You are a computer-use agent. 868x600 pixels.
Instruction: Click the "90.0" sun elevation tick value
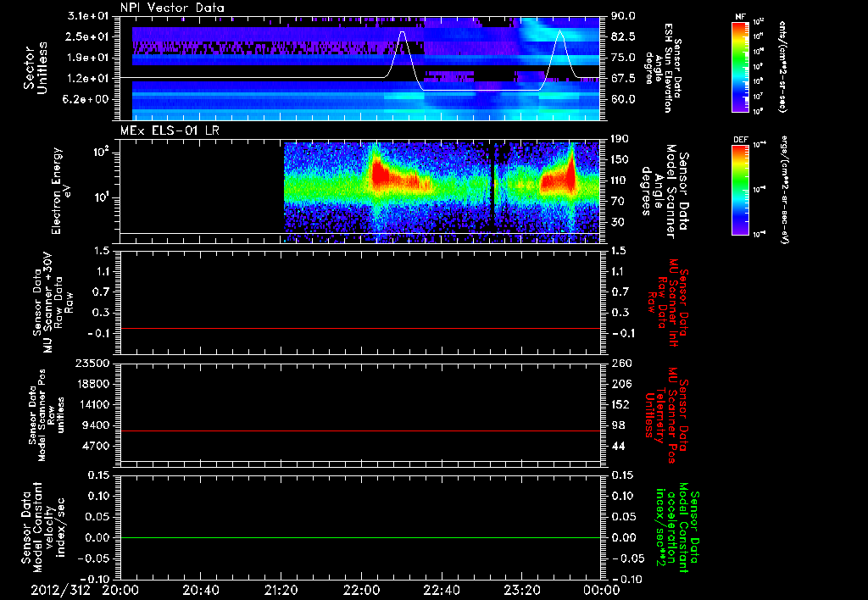point(623,16)
